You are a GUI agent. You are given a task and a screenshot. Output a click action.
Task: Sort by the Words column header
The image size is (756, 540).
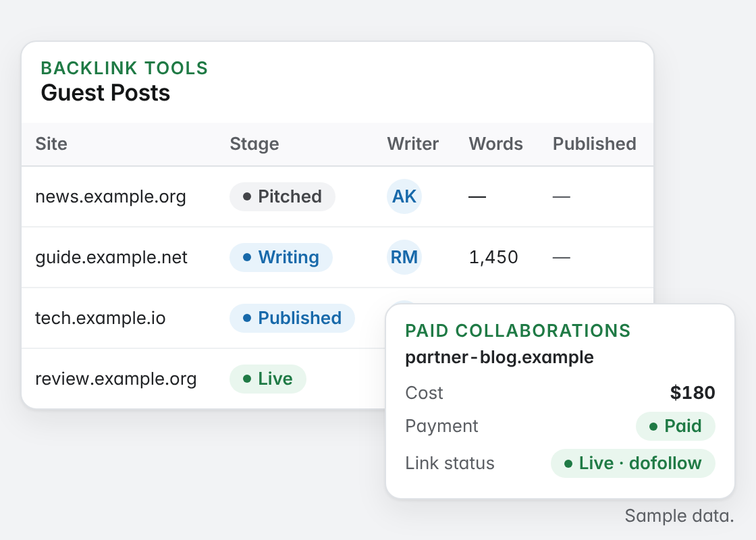[x=495, y=144]
